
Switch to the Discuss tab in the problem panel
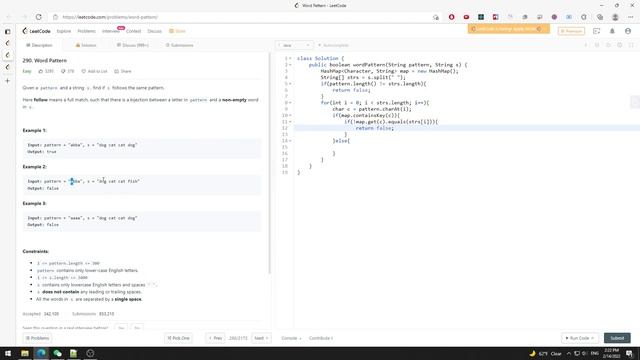(x=133, y=45)
